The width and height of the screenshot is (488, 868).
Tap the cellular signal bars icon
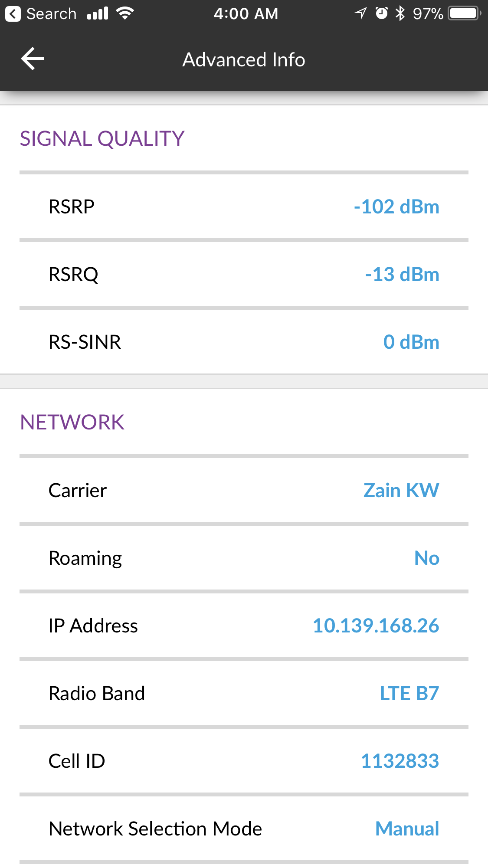click(98, 14)
